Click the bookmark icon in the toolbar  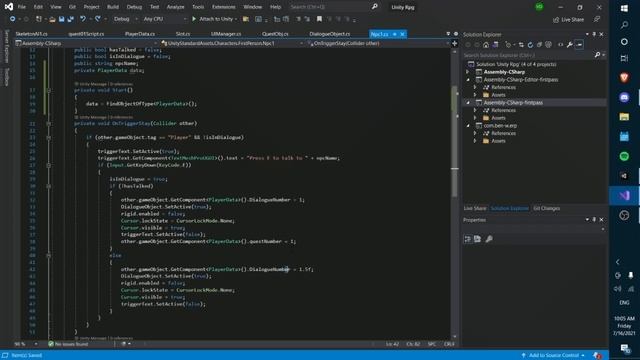click(x=319, y=19)
